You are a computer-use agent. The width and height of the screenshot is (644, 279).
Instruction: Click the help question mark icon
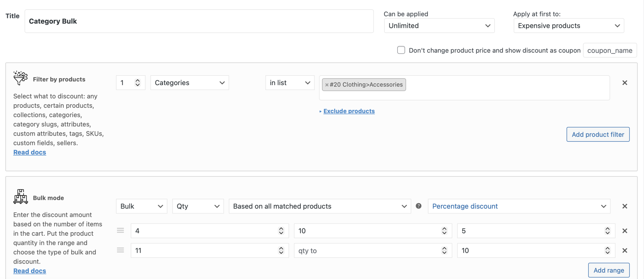pos(418,206)
